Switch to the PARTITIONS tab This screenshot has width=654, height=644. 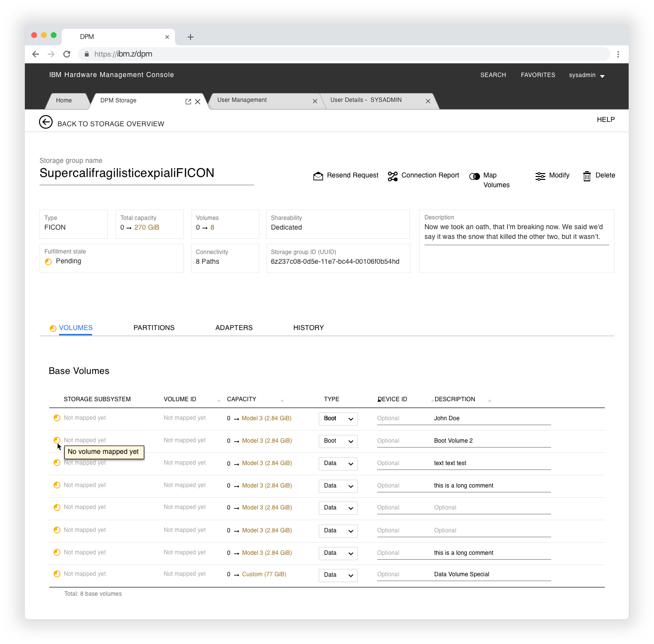[x=154, y=328]
